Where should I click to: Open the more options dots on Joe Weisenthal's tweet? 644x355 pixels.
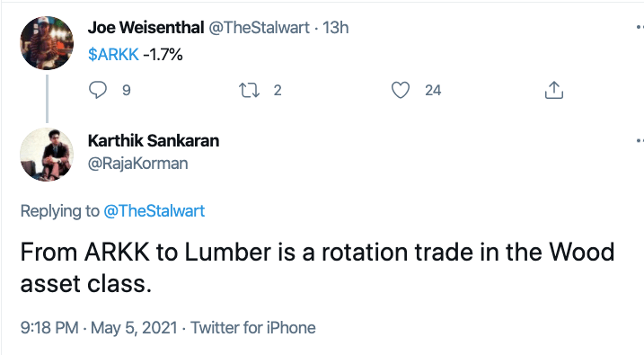tap(640, 28)
